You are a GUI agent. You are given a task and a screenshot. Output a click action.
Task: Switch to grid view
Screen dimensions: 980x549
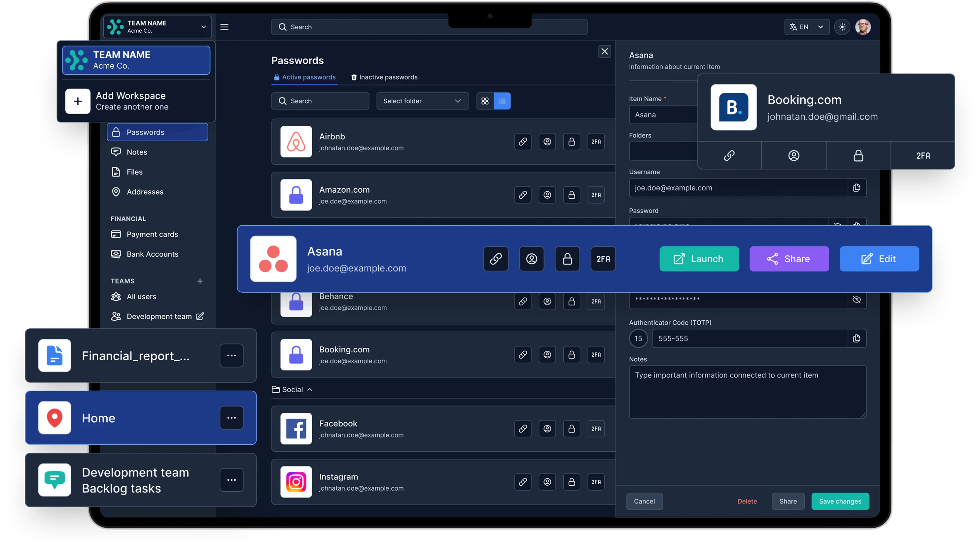(485, 101)
